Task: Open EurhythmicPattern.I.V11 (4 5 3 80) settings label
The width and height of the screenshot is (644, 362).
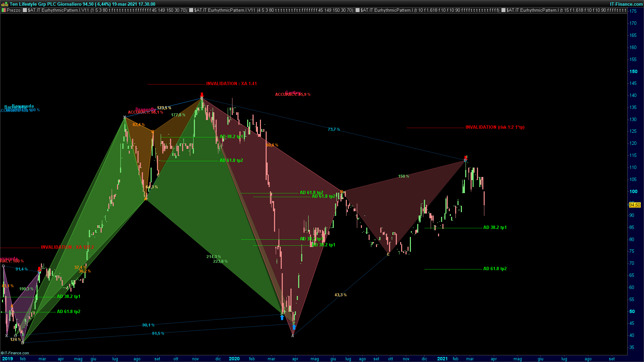Action: coord(273,10)
